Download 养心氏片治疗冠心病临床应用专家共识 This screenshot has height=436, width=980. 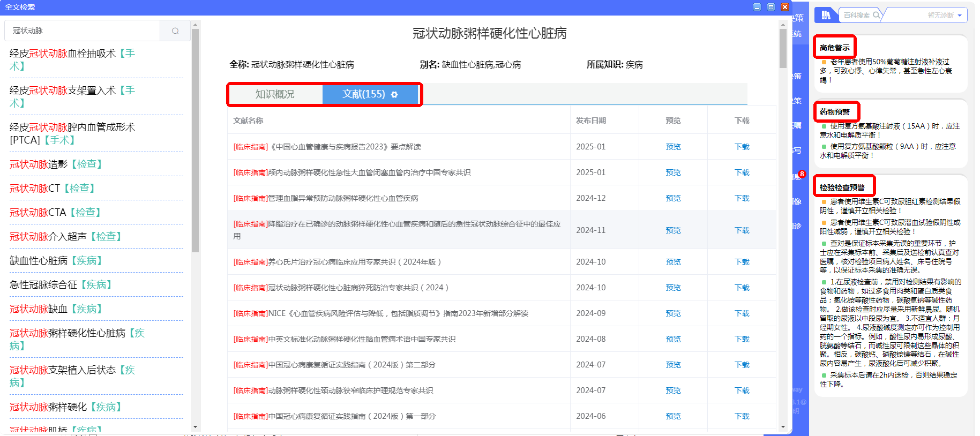tap(742, 262)
